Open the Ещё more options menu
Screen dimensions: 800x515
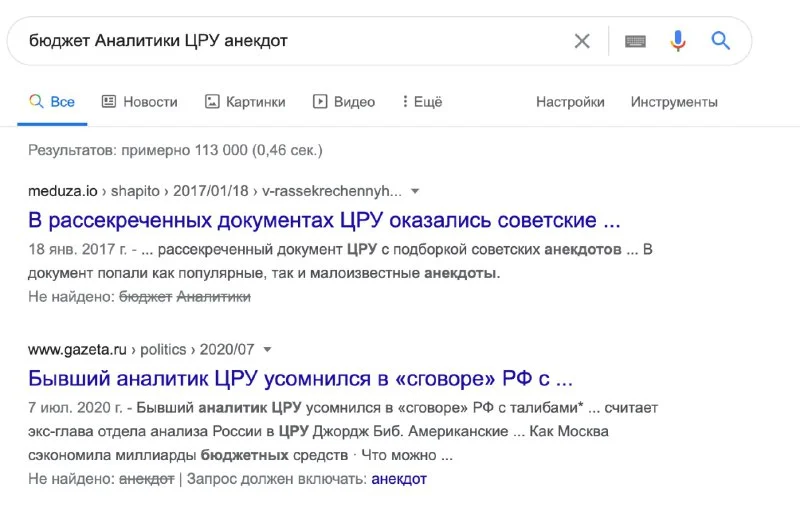coord(422,102)
